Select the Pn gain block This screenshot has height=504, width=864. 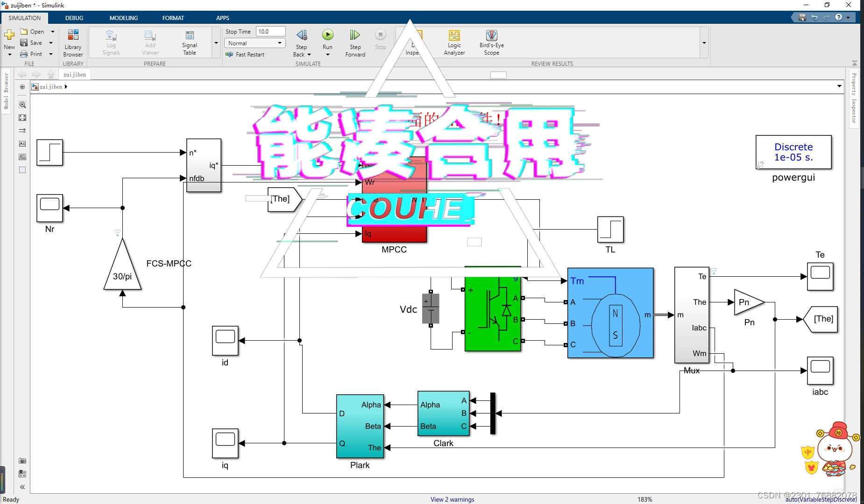point(749,302)
